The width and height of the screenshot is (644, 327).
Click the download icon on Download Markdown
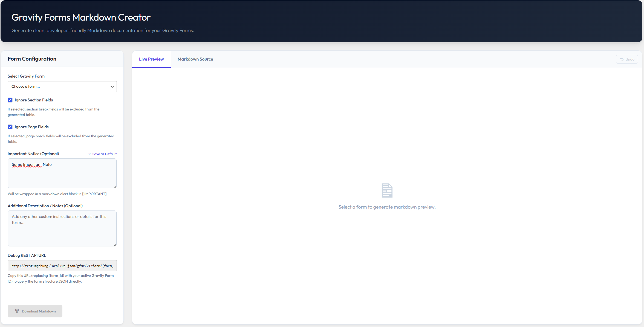tap(17, 311)
